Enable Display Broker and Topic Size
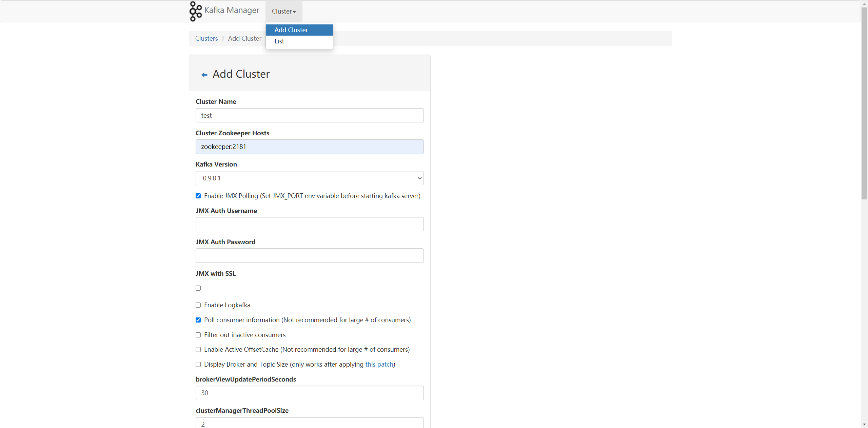 click(198, 364)
